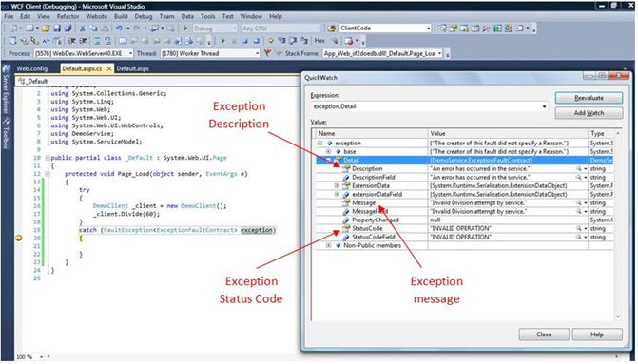This screenshot has width=638, height=364.
Task: Save the current file
Action: [57, 29]
